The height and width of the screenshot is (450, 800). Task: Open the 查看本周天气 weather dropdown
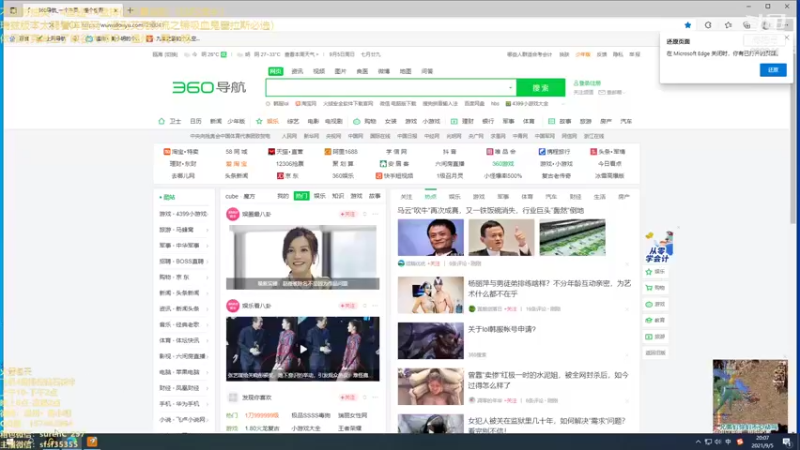pos(302,55)
